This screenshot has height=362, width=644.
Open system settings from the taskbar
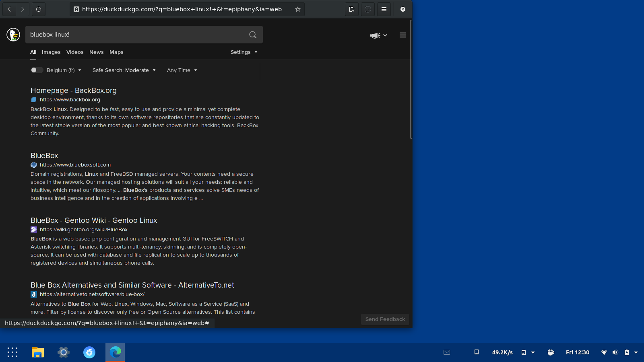(64, 352)
